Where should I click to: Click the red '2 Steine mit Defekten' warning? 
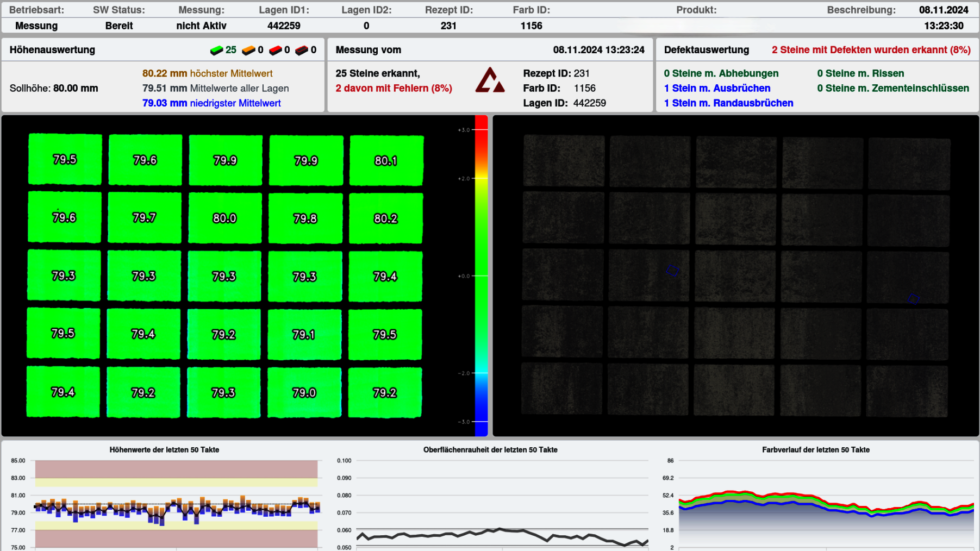tap(871, 50)
